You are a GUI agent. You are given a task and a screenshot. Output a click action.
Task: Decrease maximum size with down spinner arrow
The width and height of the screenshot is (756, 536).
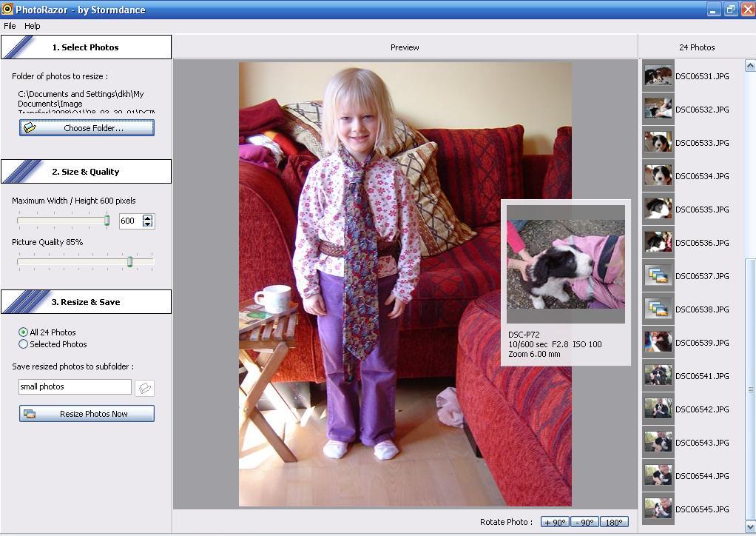tap(148, 224)
